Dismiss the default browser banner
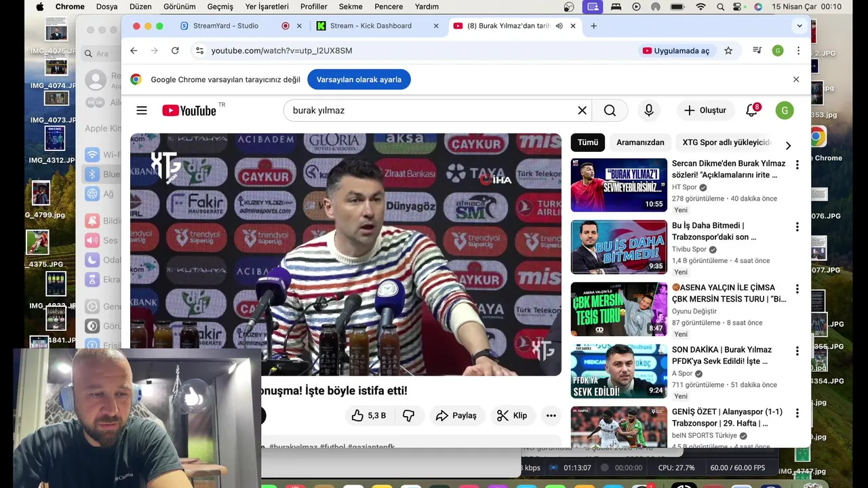 796,79
